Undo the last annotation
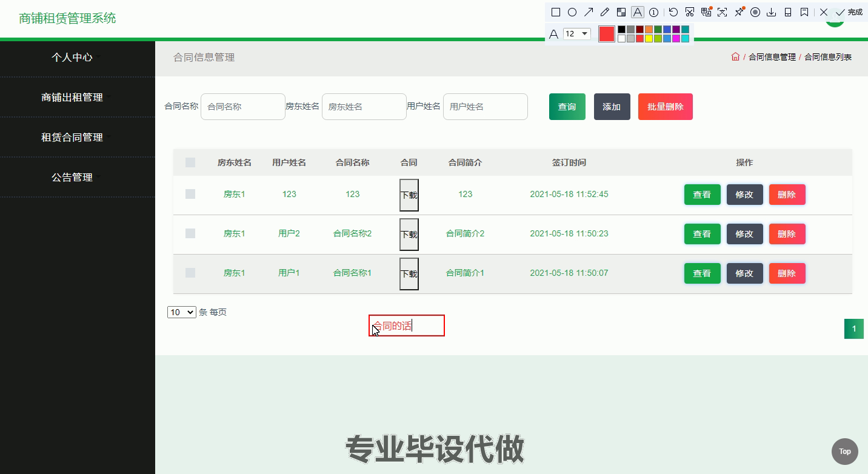 click(673, 12)
